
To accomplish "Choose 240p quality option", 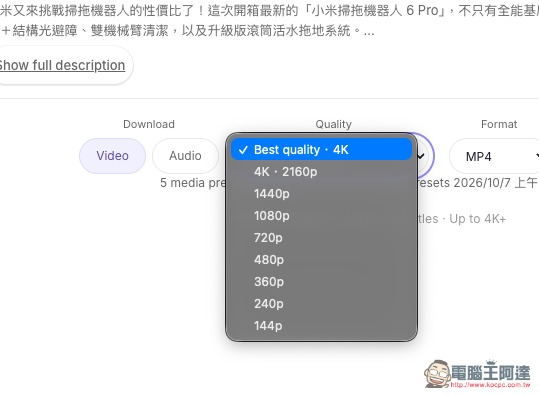I will (321, 304).
